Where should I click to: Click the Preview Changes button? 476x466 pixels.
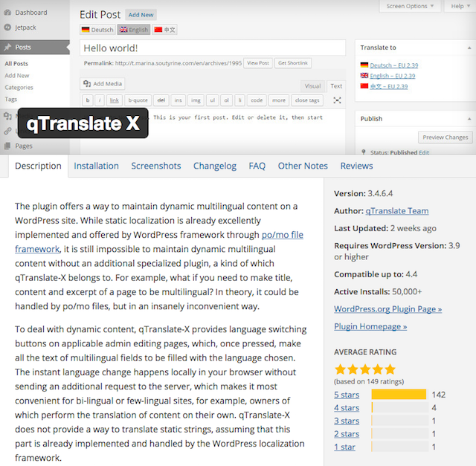(446, 137)
